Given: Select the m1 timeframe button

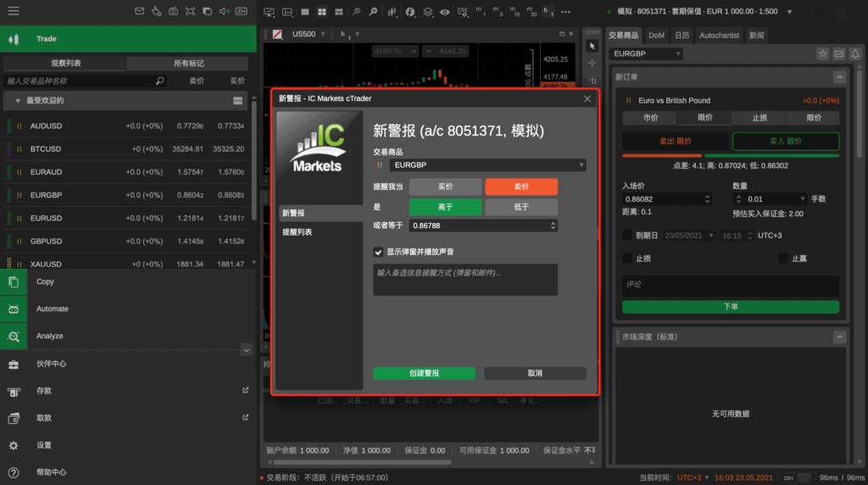Looking at the screenshot, I should tap(481, 12).
